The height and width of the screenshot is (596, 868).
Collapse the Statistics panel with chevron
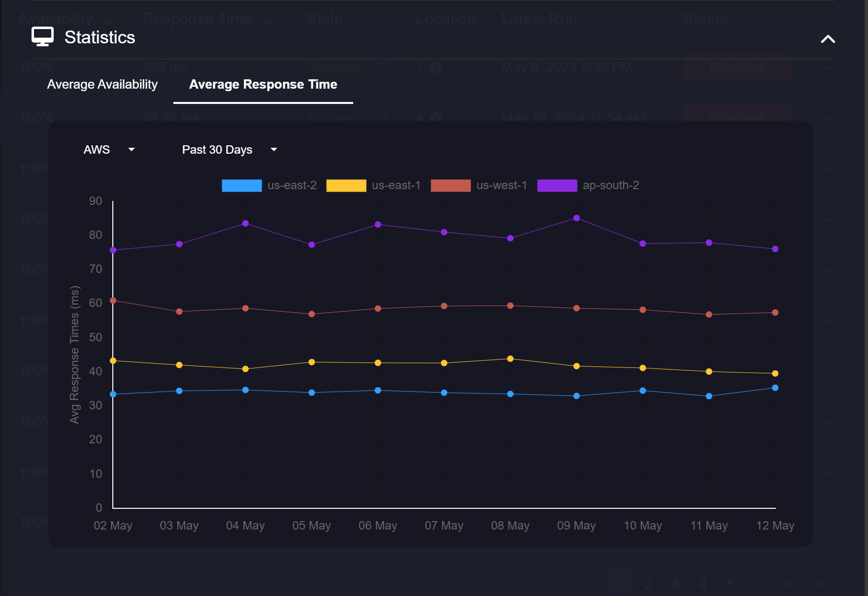(828, 39)
